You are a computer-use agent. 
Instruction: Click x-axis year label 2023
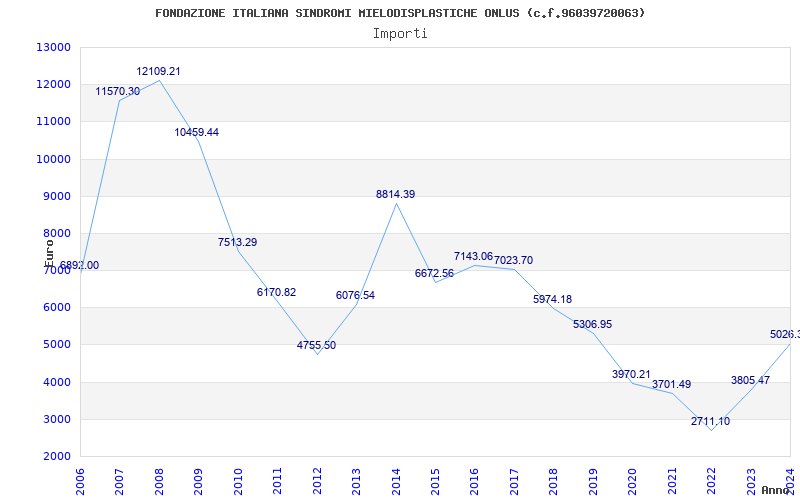tap(752, 482)
